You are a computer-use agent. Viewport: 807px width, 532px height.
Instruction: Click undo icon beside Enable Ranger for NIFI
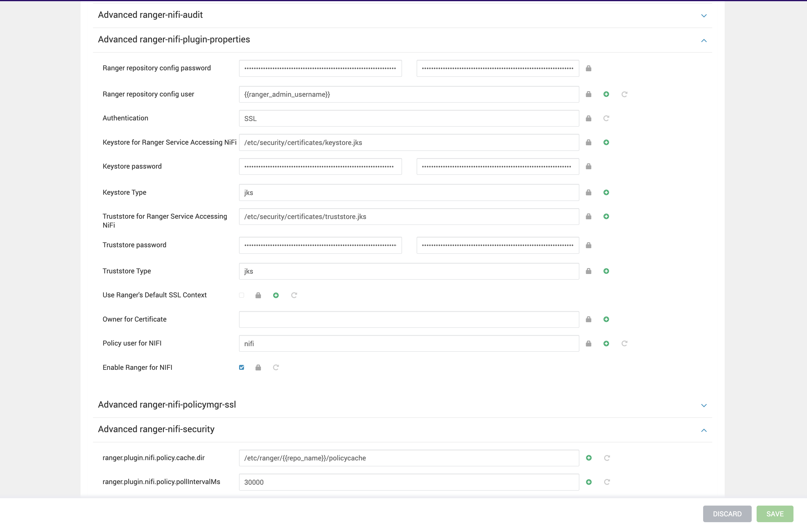(x=276, y=368)
